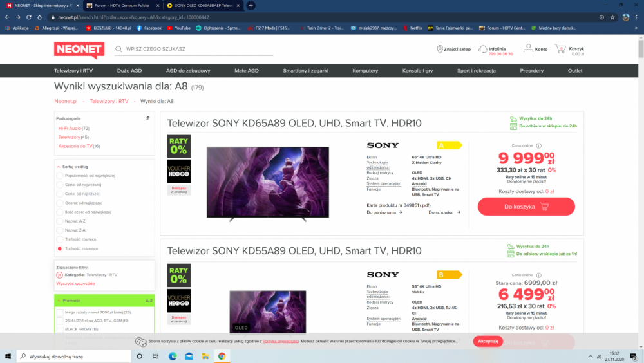Collapse the Podkategorie panel arrow
The height and width of the screenshot is (363, 644).
[x=148, y=118]
